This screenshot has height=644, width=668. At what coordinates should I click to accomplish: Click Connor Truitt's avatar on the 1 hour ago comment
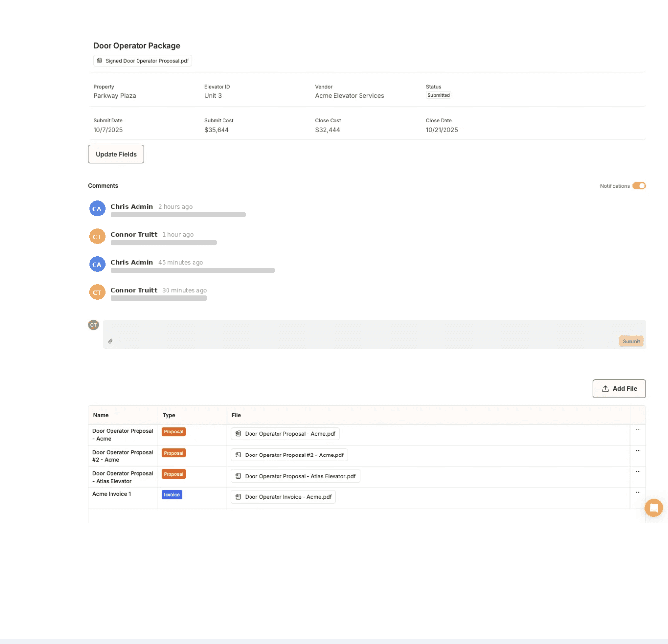point(97,237)
